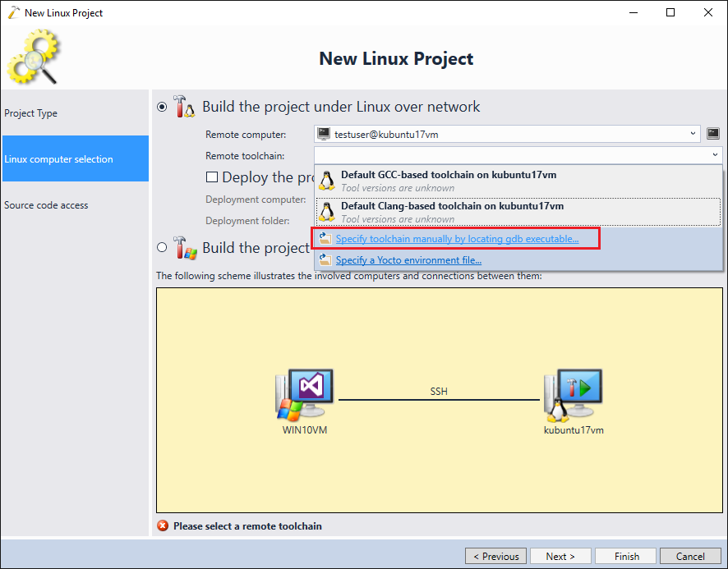Cancel the New Linux Project wizard
Viewport: 728px width, 569px height.
pyautogui.click(x=690, y=556)
